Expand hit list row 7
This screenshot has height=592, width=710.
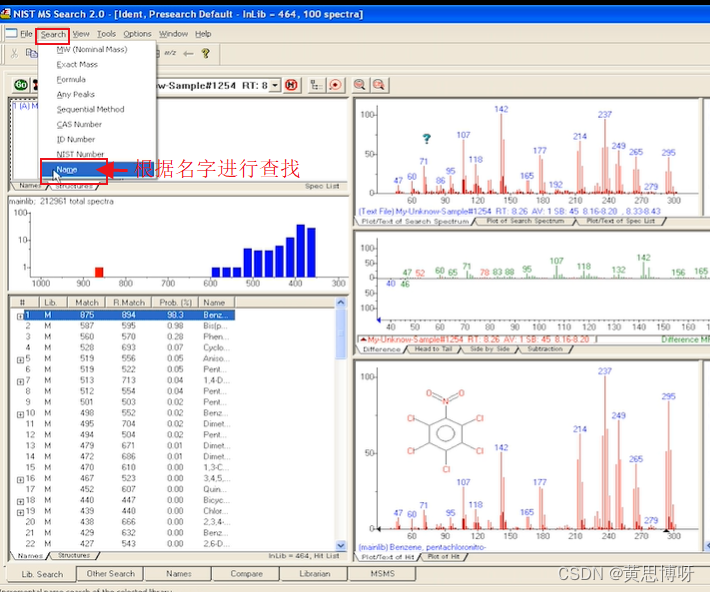[20, 382]
